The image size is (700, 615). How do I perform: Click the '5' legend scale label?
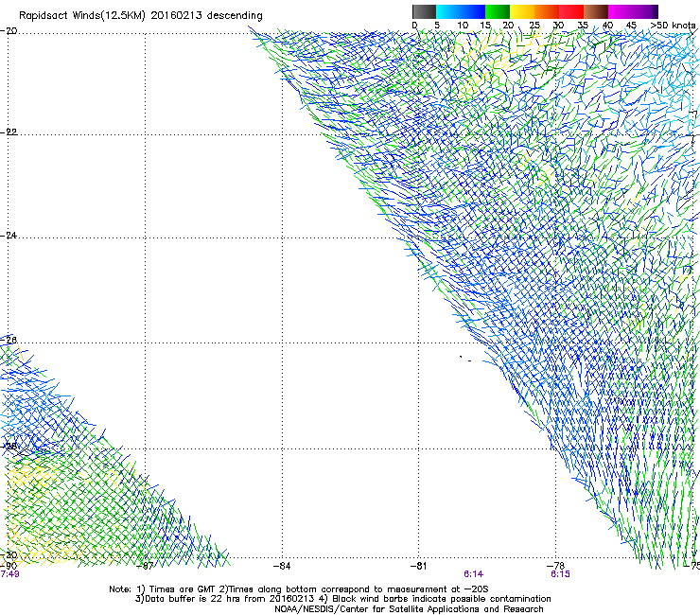click(437, 26)
